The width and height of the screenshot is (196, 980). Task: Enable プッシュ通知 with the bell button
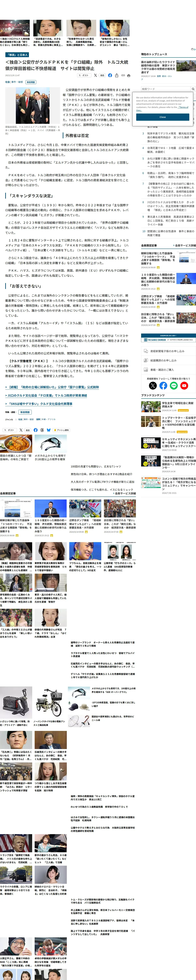pos(61,430)
